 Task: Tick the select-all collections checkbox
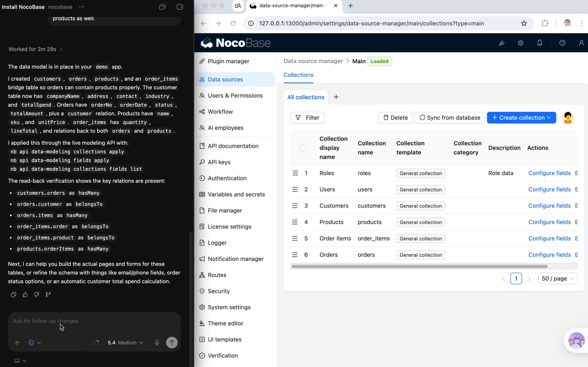click(303, 148)
